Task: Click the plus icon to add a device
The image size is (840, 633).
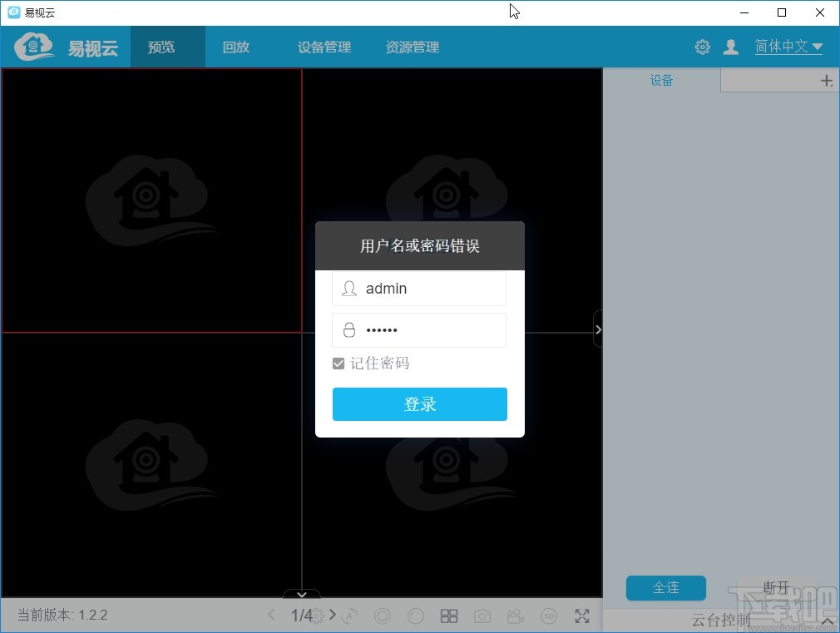Action: (826, 81)
